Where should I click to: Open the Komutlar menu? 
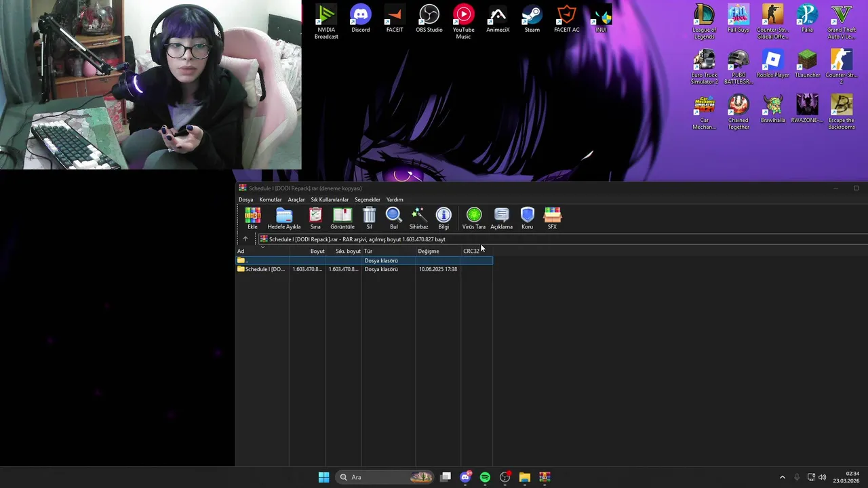pyautogui.click(x=271, y=200)
